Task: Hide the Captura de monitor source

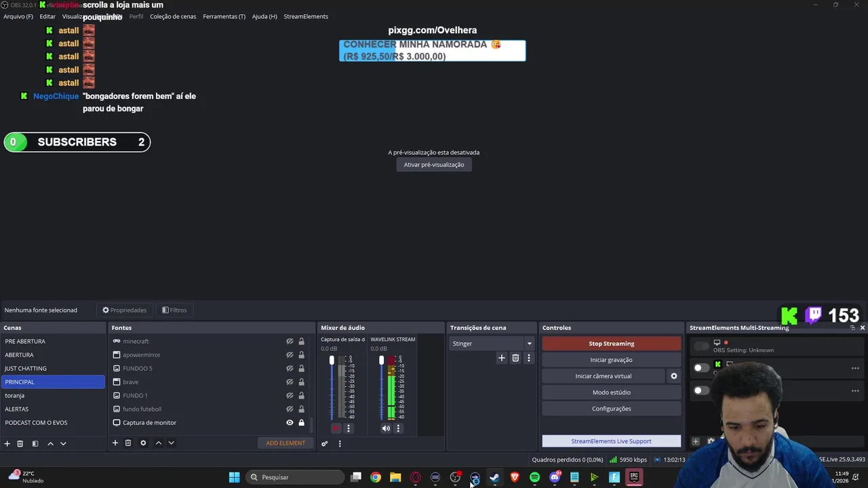Action: (x=290, y=423)
